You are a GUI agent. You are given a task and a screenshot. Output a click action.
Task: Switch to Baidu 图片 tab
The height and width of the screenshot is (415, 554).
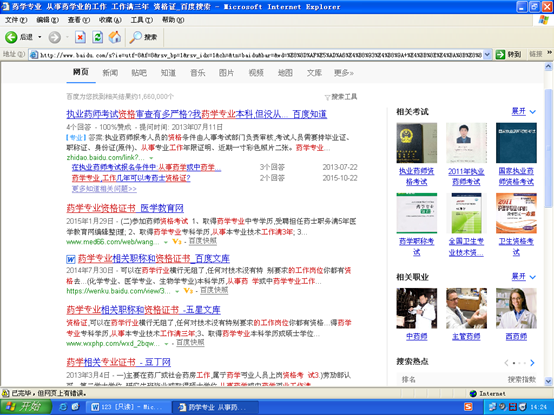pyautogui.click(x=226, y=73)
